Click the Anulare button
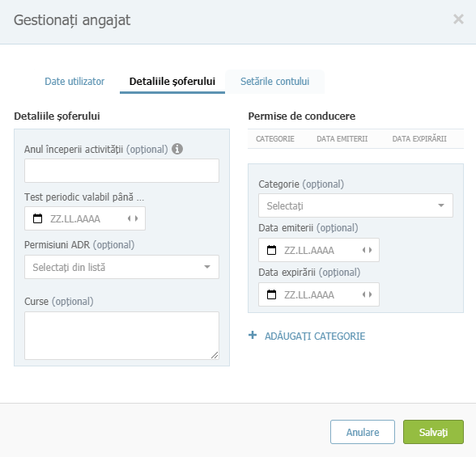Viewport: 476px width, 457px height. (363, 432)
